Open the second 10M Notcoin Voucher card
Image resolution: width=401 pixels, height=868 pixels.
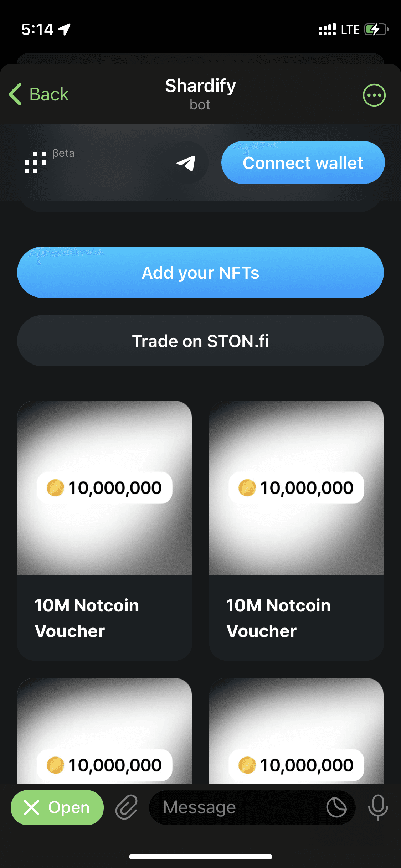click(296, 530)
